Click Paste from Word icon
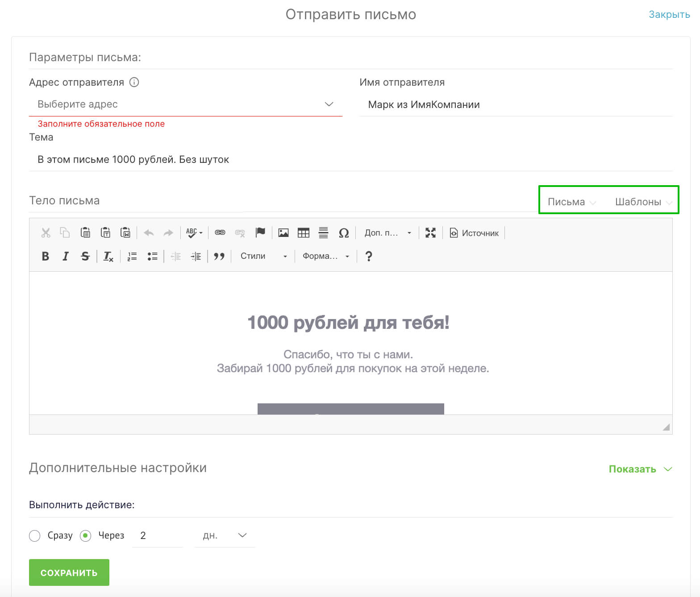Viewport: 700px width, 597px height. 125,232
